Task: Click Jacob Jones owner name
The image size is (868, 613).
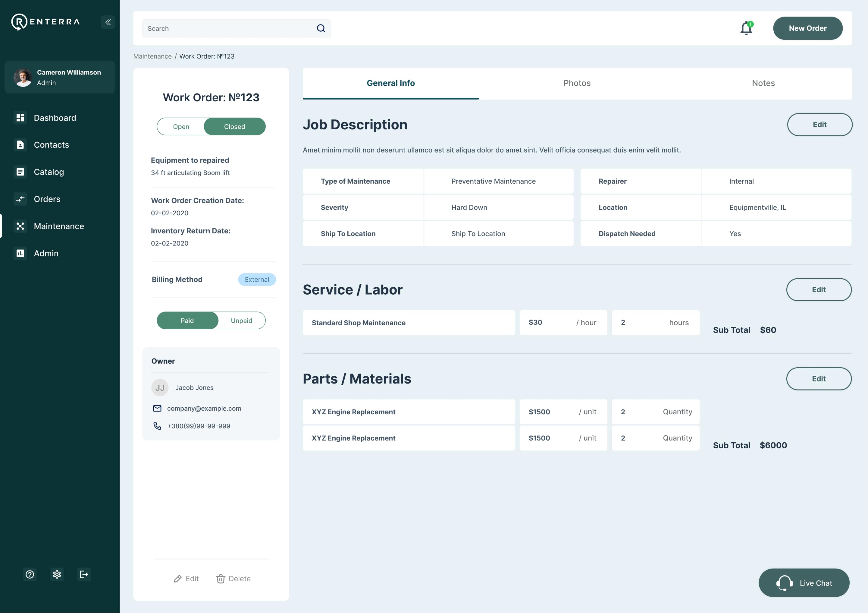Action: [194, 388]
